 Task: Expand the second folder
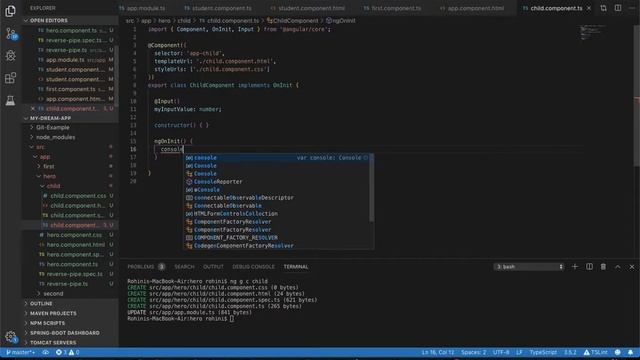53,293
